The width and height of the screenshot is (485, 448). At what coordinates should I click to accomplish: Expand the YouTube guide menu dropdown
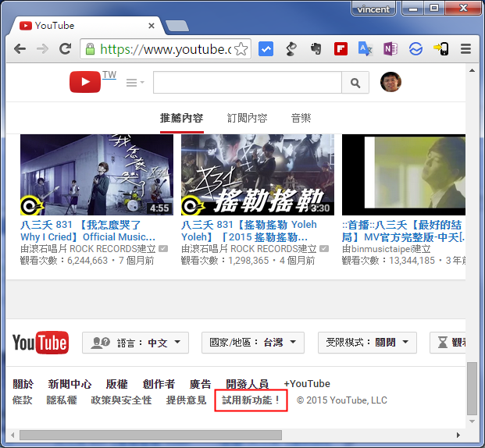(135, 83)
